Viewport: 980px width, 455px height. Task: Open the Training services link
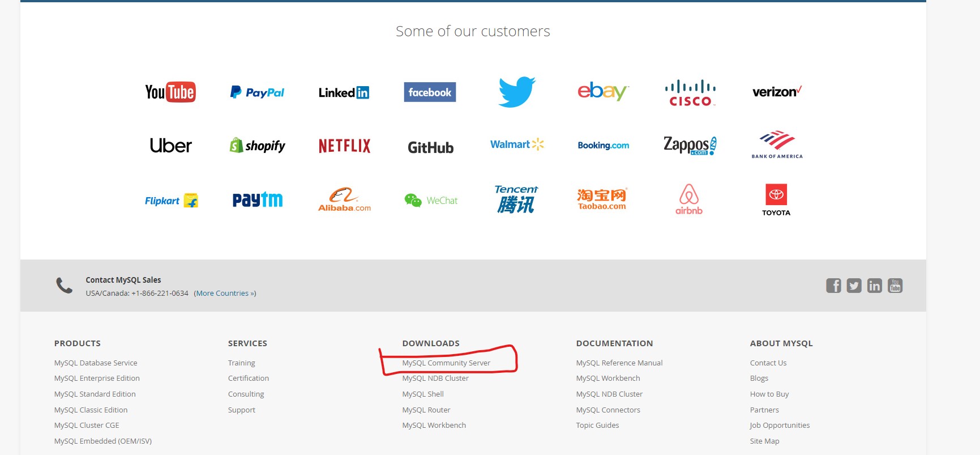(x=242, y=363)
